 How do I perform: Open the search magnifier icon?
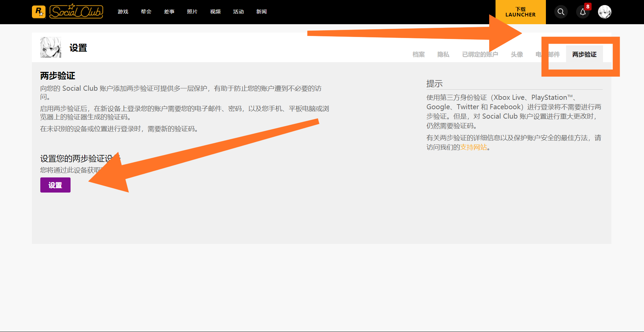pos(561,12)
